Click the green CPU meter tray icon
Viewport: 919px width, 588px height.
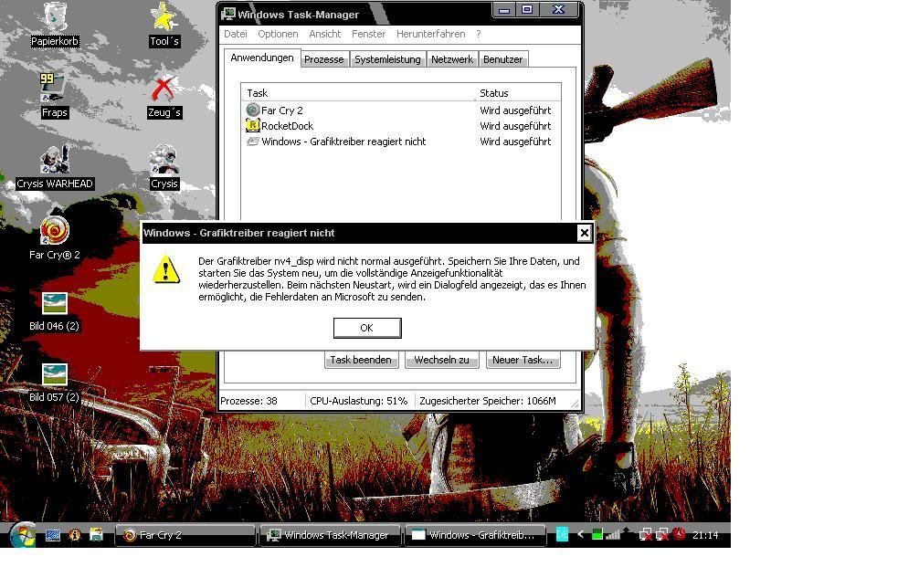tap(597, 534)
